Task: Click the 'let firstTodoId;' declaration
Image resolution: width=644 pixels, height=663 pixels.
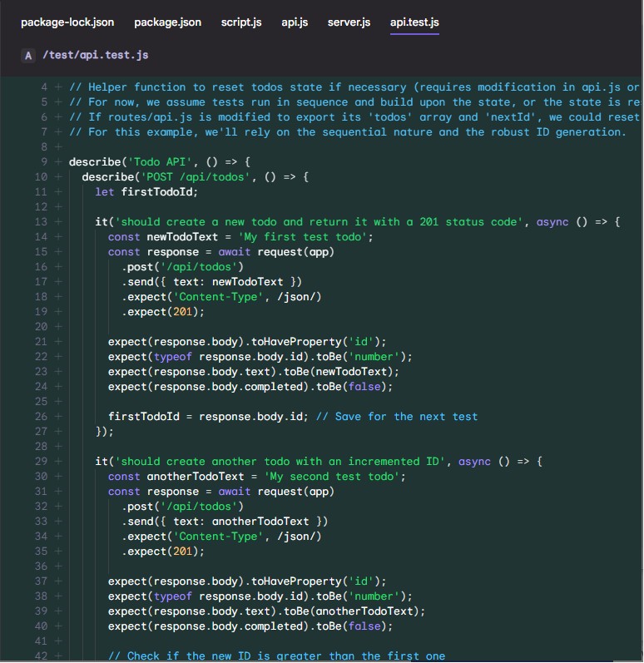Action: click(146, 192)
